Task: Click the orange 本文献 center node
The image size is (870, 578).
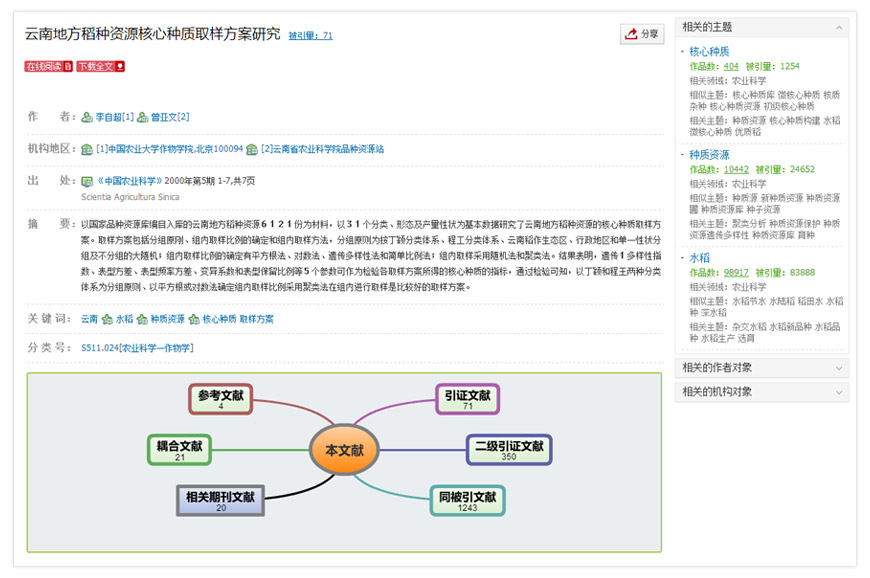Action: click(344, 451)
